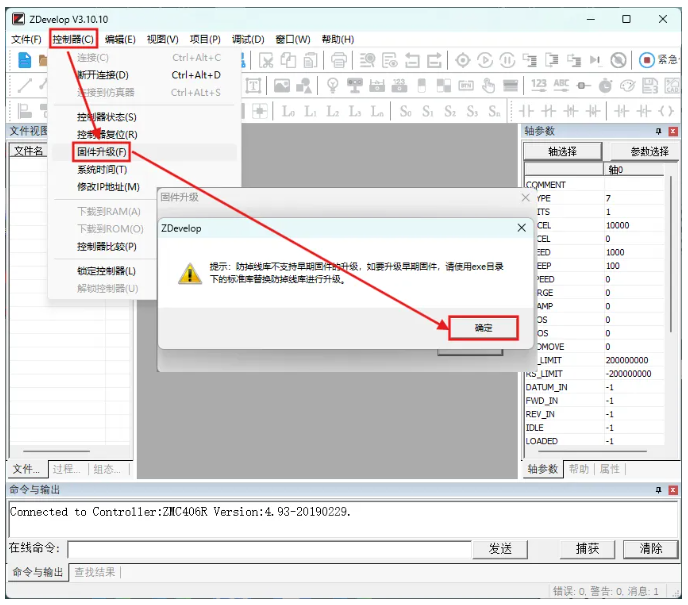
Task: Click the 轴选择 button
Action: [563, 152]
